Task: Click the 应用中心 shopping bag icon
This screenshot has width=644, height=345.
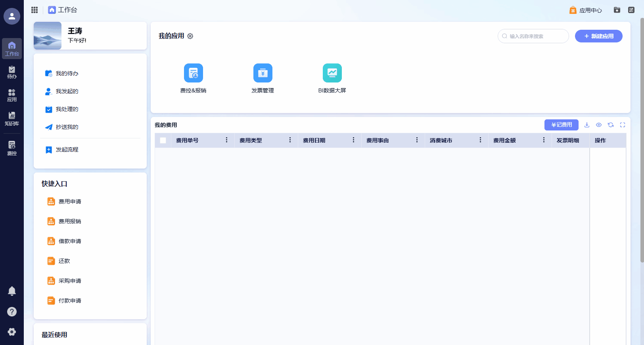Action: 573,10
